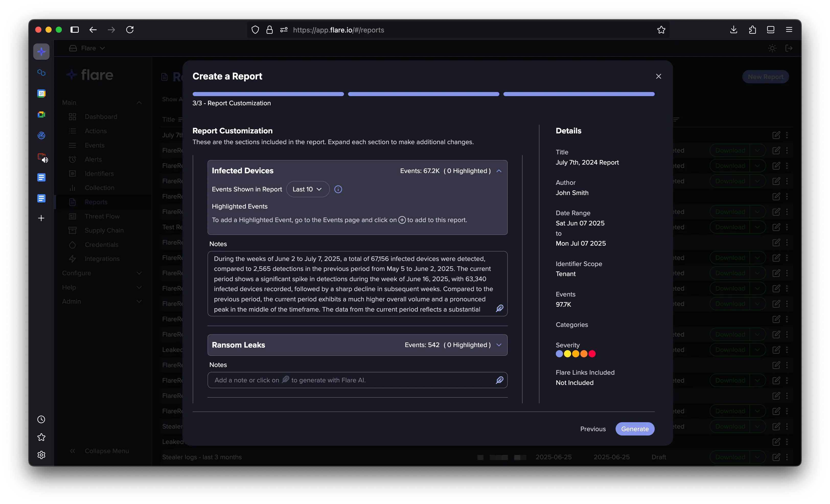Open the sidebar settings gear icon
The image size is (830, 504).
[x=41, y=455]
